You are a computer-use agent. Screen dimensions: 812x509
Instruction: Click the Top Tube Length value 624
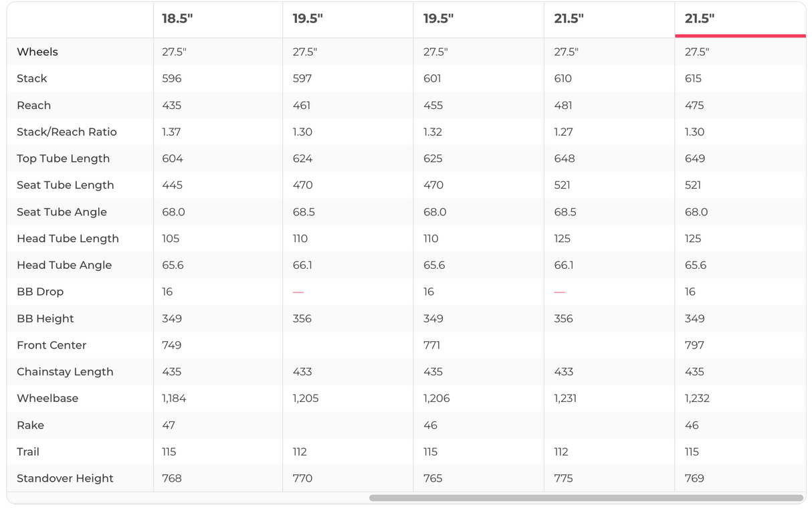[x=302, y=159]
